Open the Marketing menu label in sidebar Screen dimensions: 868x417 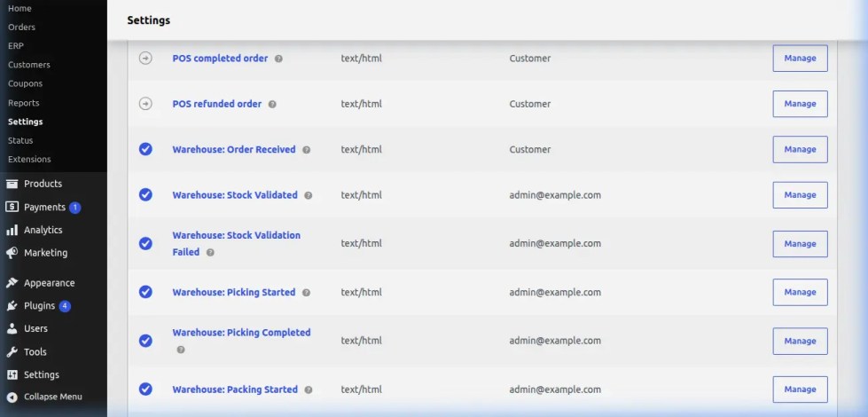[45, 253]
